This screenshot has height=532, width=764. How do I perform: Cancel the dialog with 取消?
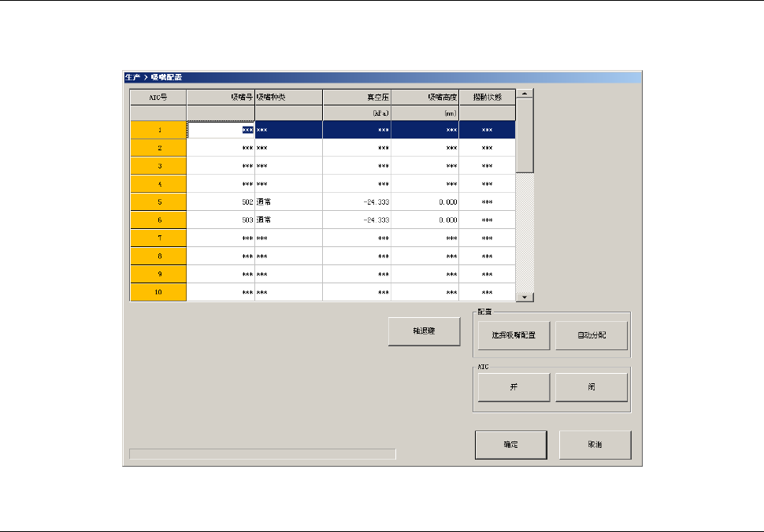point(595,445)
